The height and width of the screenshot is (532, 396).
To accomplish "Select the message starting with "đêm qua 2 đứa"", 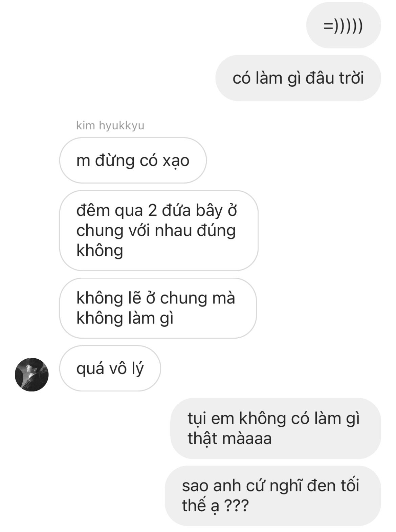I will pyautogui.click(x=159, y=231).
